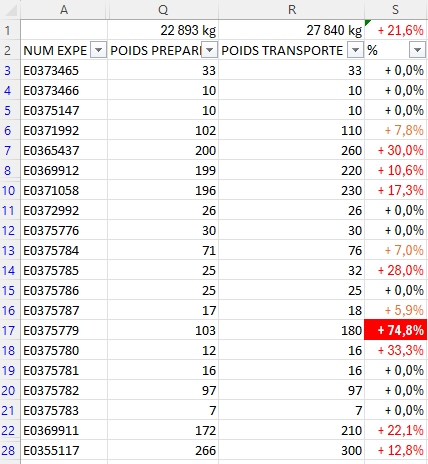The height and width of the screenshot is (464, 428).
Task: Select cell E0375776
Action: tap(64, 231)
